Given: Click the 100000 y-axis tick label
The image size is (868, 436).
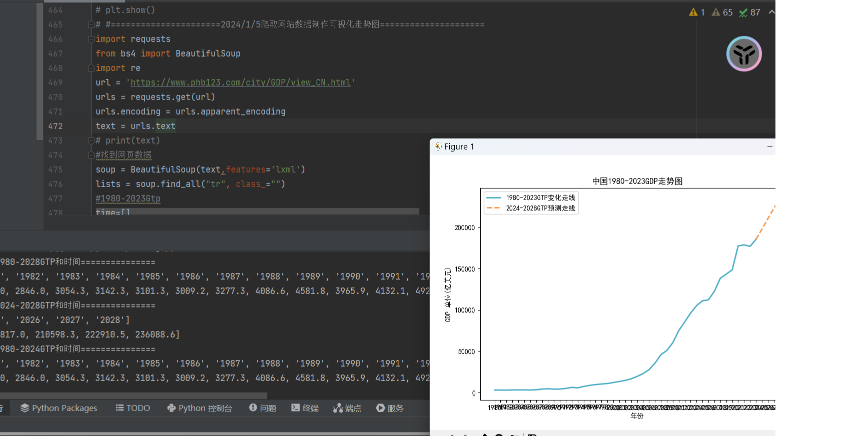Looking at the screenshot, I should [465, 310].
